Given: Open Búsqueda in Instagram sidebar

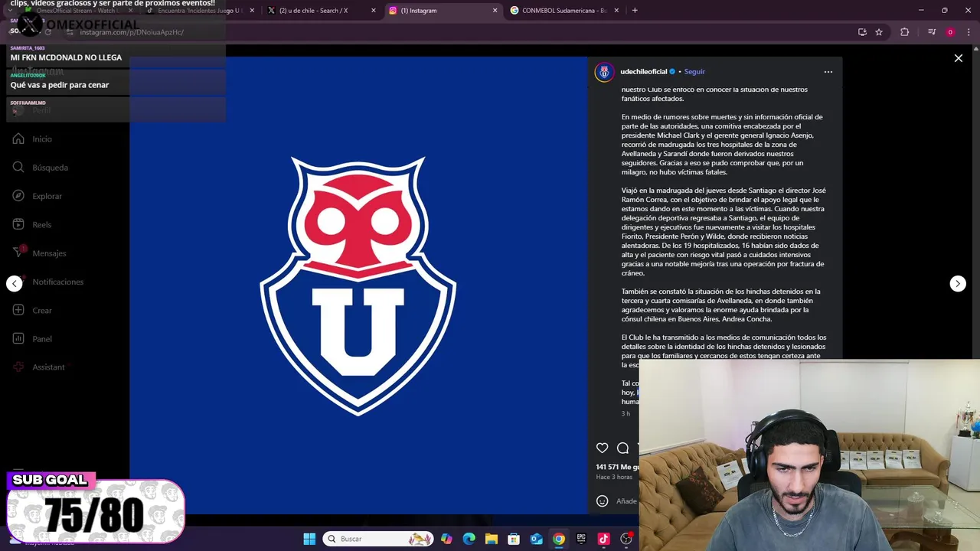Looking at the screenshot, I should (50, 168).
